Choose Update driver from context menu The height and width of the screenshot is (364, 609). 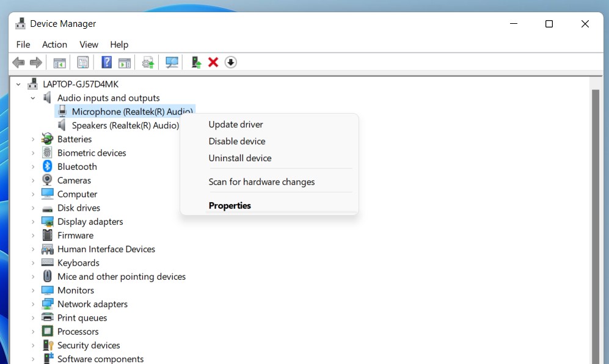(x=236, y=125)
